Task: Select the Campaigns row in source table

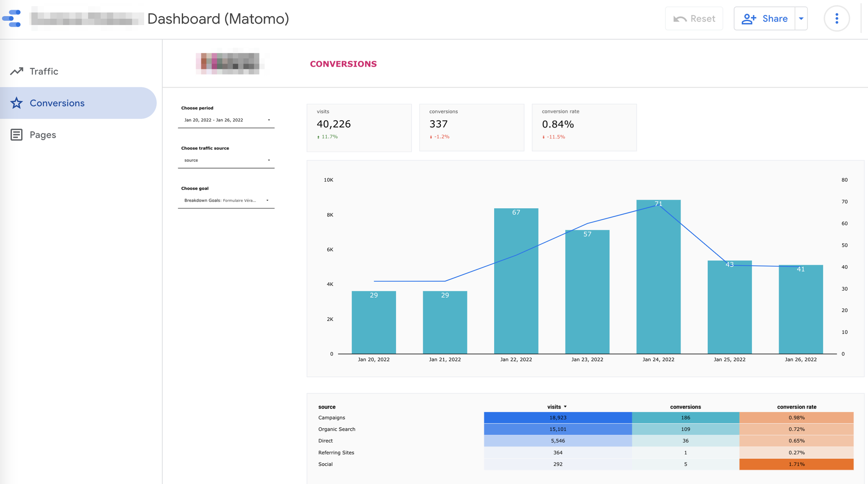Action: point(331,418)
